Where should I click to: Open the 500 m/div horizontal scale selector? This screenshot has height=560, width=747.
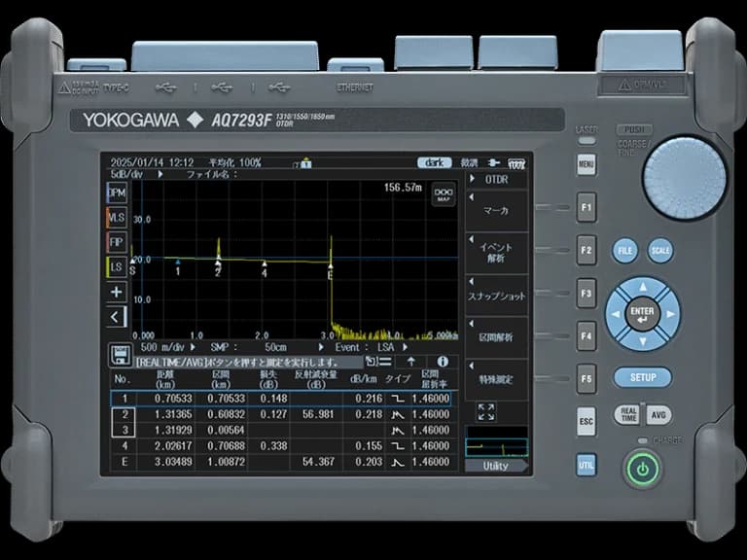(168, 347)
